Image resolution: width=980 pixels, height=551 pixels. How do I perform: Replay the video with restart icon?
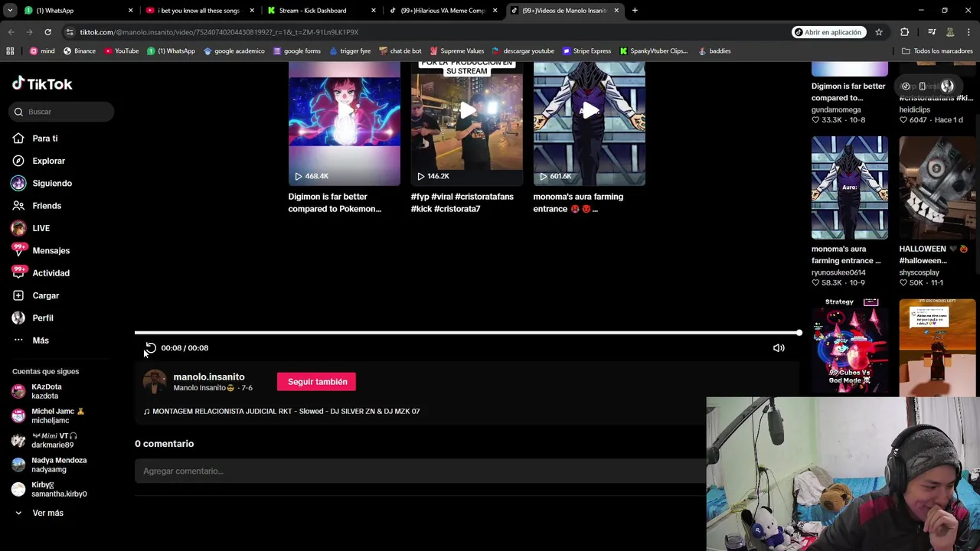[150, 348]
